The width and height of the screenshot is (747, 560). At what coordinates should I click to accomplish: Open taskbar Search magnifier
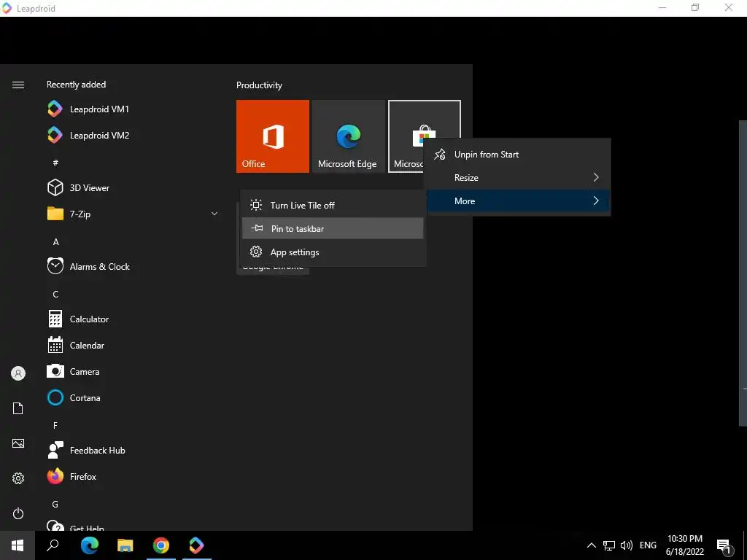coord(53,545)
